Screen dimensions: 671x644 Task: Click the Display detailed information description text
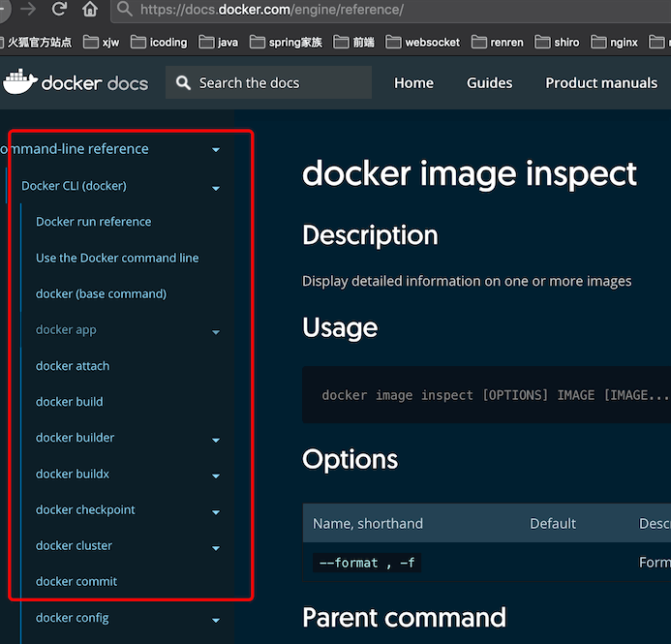pos(467,281)
